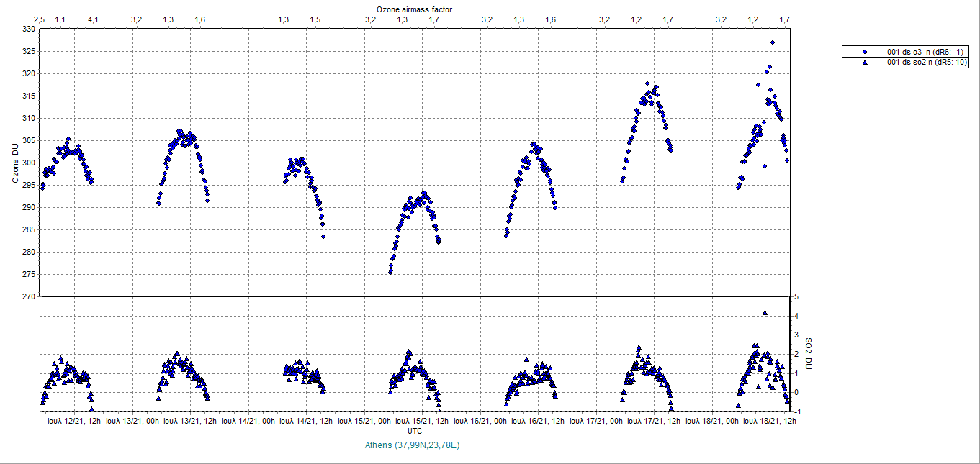980x464 pixels.
Task: Click the 'Ozone, DU' vertical axis label
Action: coord(14,163)
